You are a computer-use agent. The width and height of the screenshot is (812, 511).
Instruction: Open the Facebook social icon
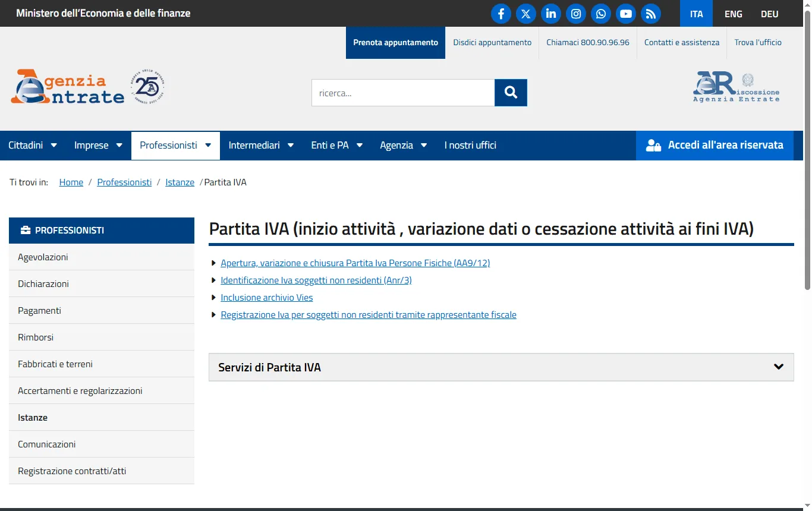[x=501, y=14]
